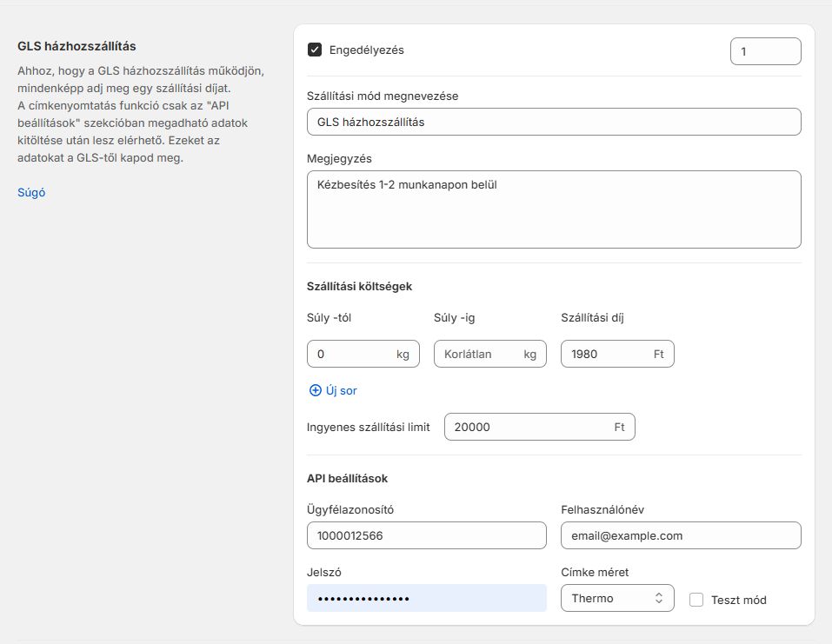832x644 pixels.
Task: Open the Súgó help link
Action: pyautogui.click(x=31, y=192)
